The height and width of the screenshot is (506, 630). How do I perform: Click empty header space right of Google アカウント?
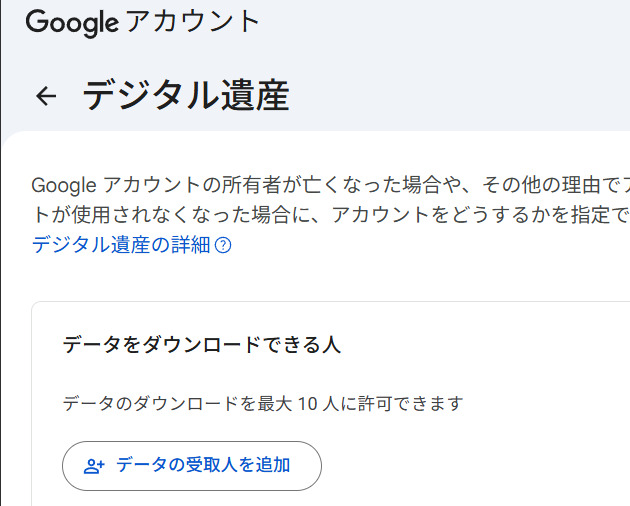450,22
